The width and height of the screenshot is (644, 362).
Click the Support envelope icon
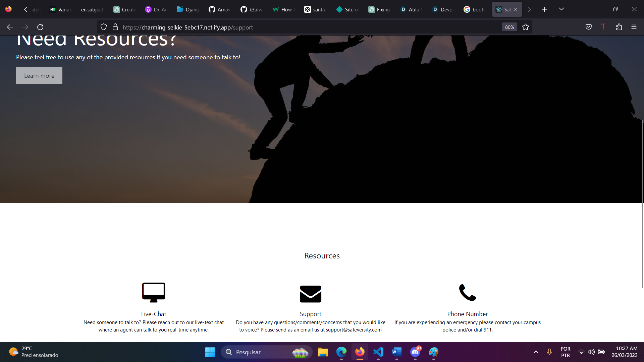(x=310, y=294)
